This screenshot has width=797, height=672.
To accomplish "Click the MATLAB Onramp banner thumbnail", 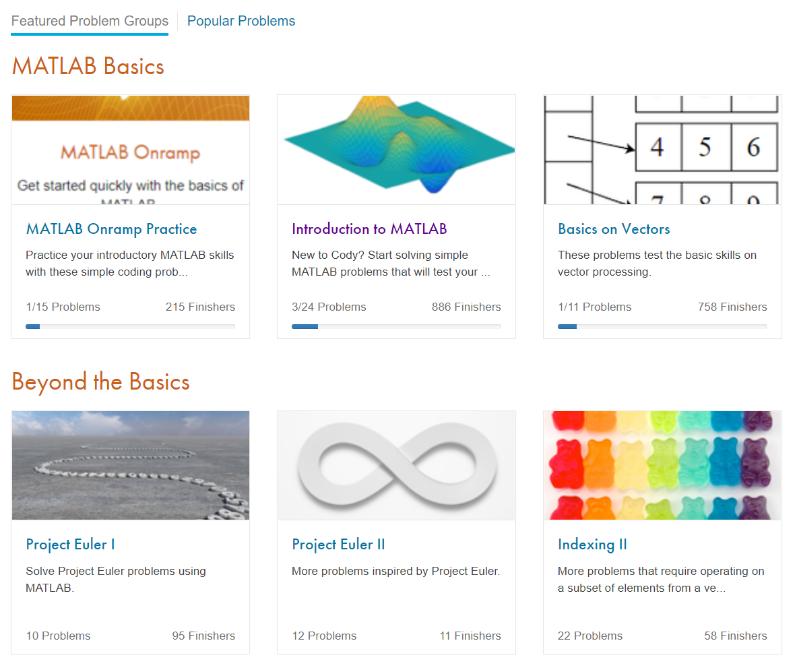I will tap(131, 150).
